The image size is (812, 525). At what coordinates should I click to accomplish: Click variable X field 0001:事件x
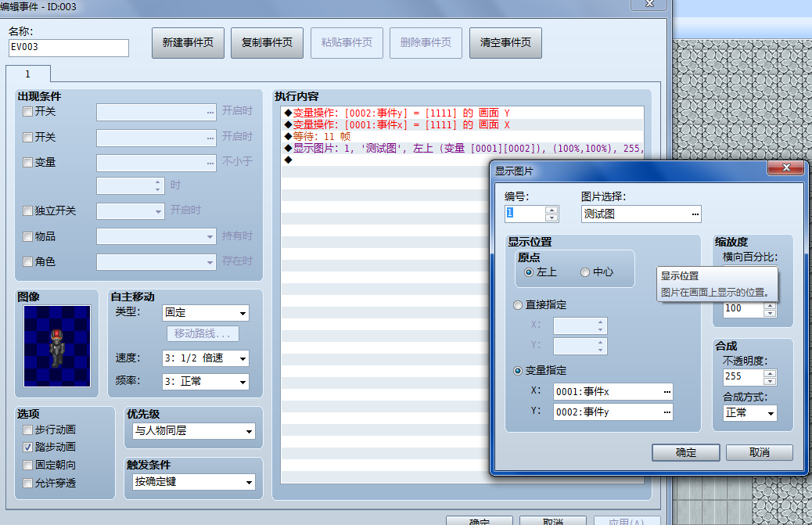(x=613, y=391)
